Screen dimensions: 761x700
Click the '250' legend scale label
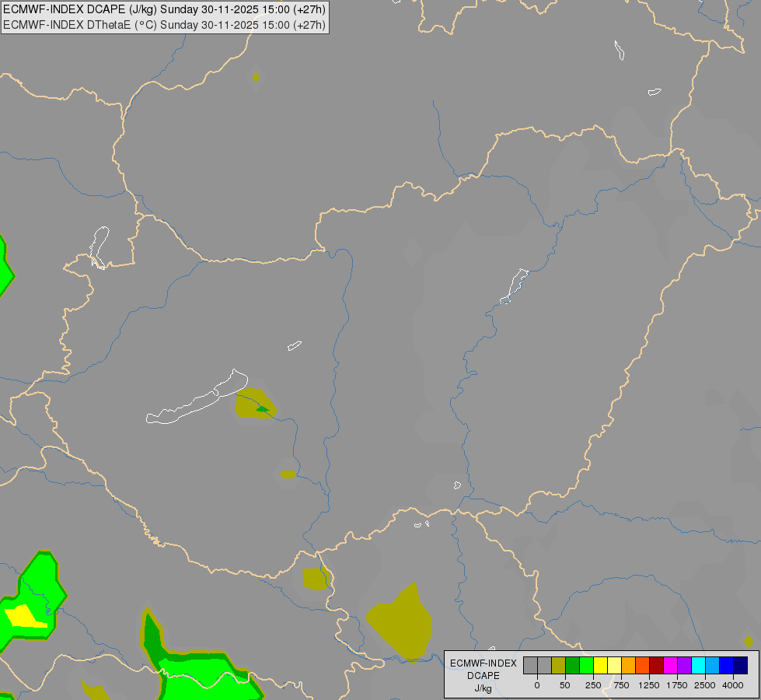[x=593, y=685]
